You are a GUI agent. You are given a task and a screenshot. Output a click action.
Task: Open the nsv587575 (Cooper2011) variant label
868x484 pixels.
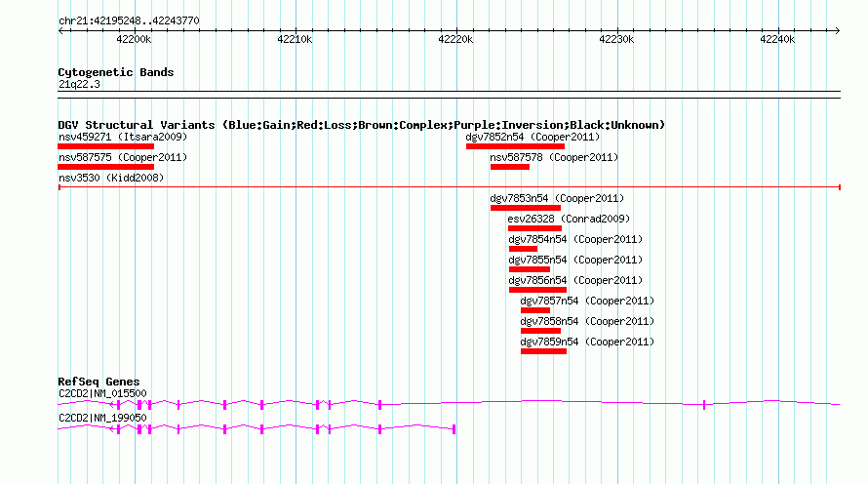(123, 157)
